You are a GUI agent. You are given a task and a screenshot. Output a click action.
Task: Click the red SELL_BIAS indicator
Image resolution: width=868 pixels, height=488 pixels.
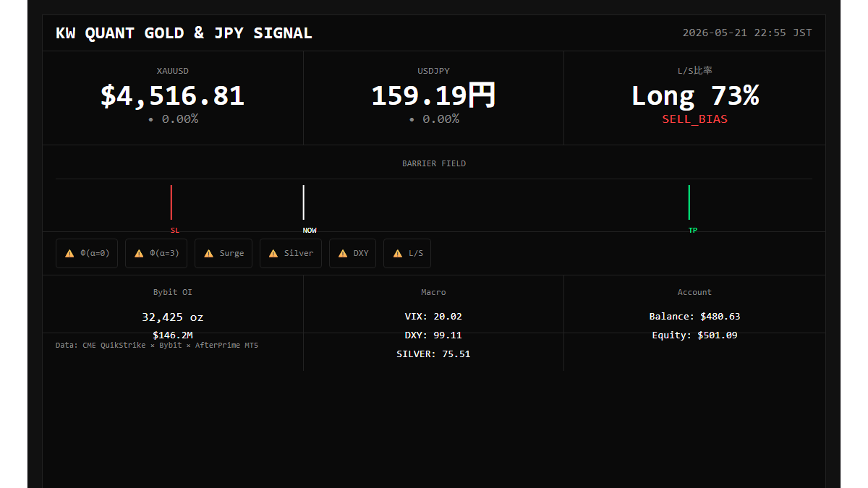click(x=695, y=119)
